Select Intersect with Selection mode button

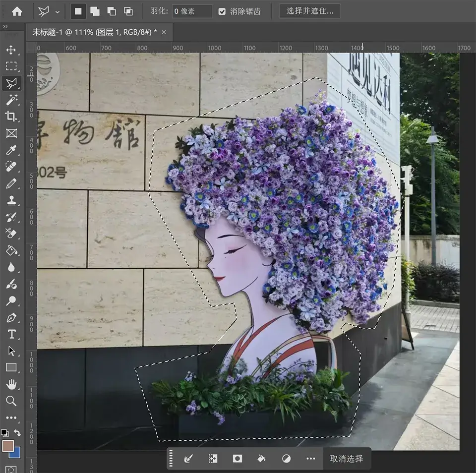tap(128, 11)
